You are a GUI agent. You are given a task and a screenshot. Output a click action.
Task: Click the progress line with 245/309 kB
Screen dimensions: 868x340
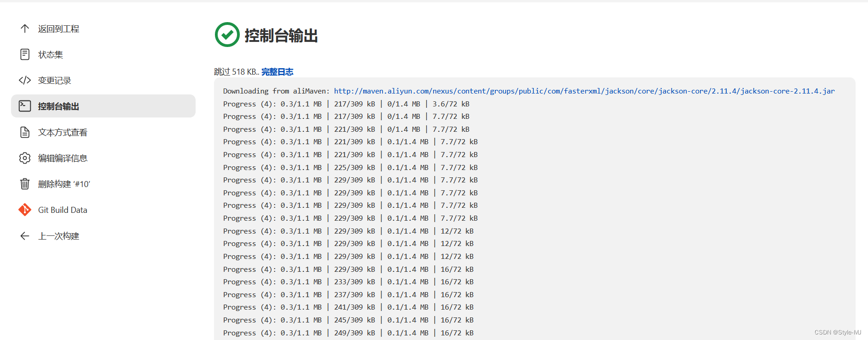click(x=348, y=320)
